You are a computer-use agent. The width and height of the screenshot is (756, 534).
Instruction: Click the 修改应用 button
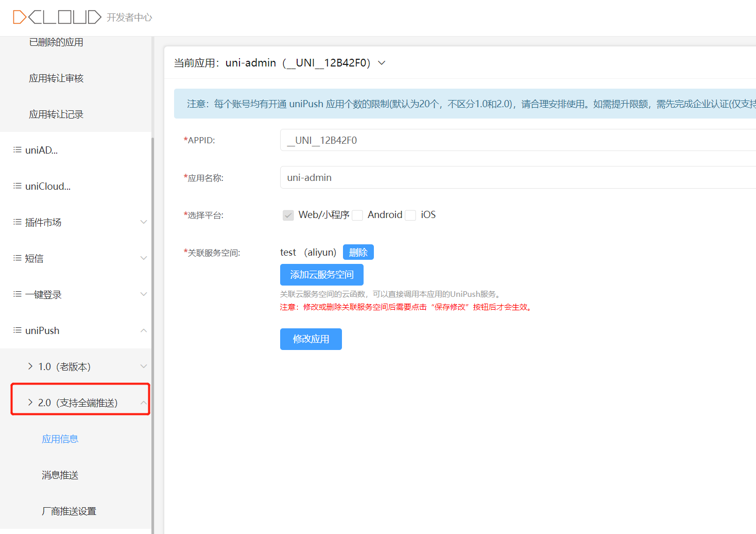[311, 339]
